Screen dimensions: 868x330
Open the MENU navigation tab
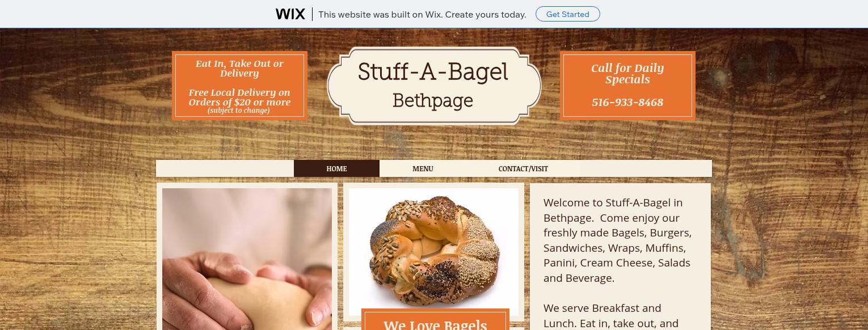point(423,168)
